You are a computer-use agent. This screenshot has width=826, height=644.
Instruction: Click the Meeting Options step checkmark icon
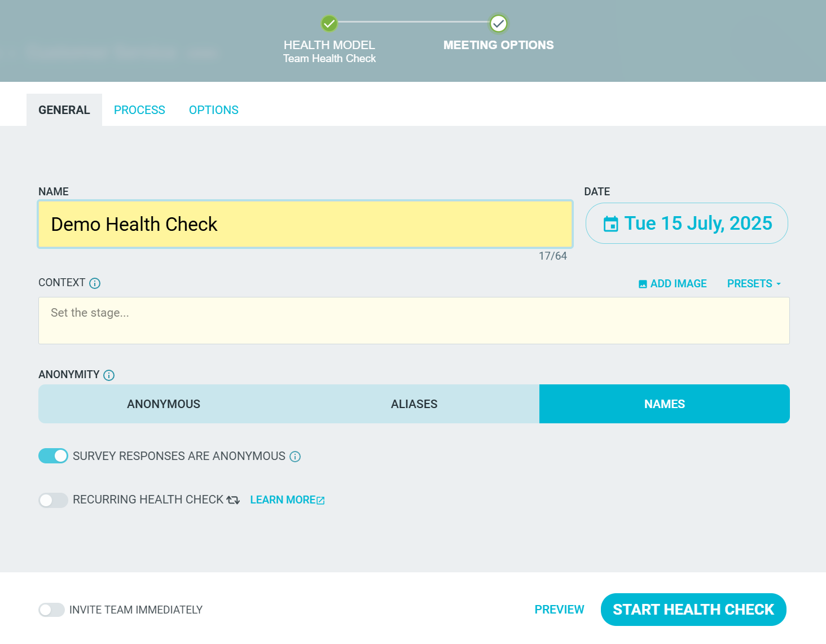pyautogui.click(x=498, y=24)
